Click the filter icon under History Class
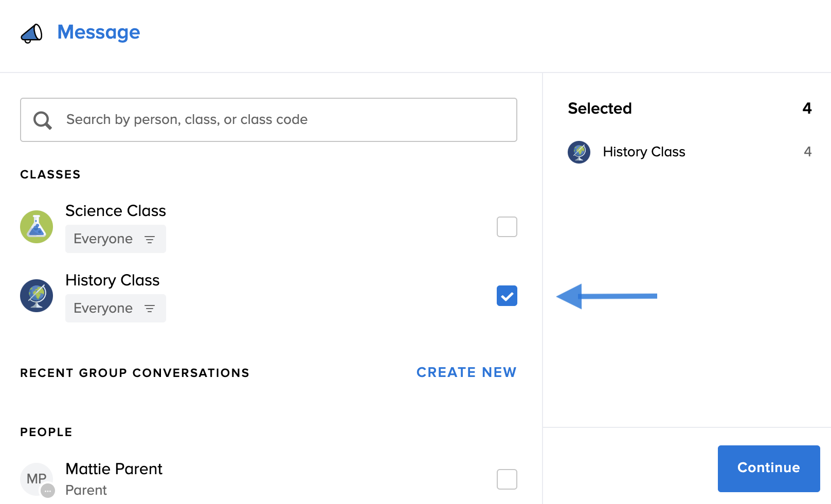This screenshot has width=831, height=504. pos(150,309)
